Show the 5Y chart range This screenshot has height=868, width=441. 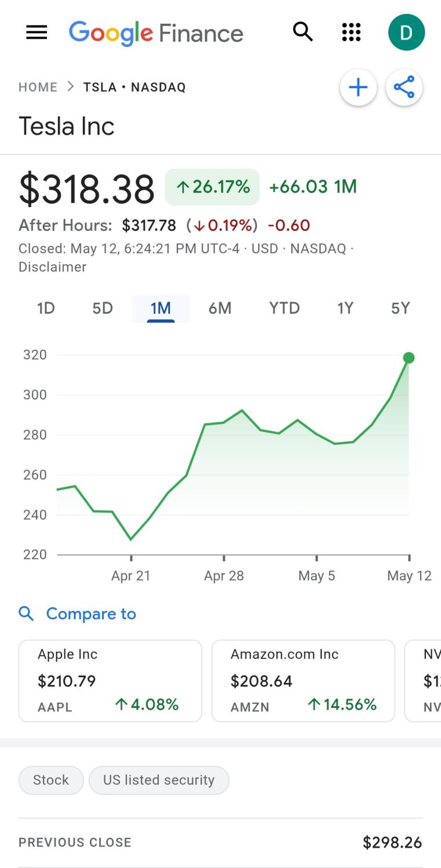(x=400, y=308)
